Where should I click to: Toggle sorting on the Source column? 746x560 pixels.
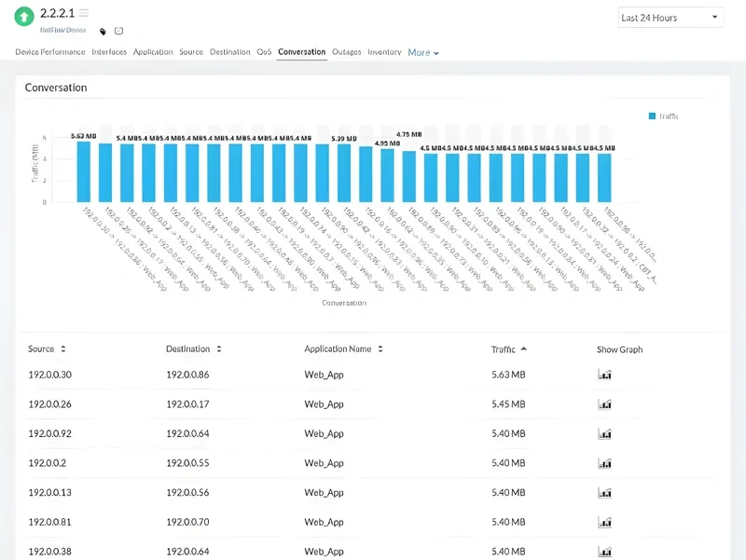pos(62,348)
